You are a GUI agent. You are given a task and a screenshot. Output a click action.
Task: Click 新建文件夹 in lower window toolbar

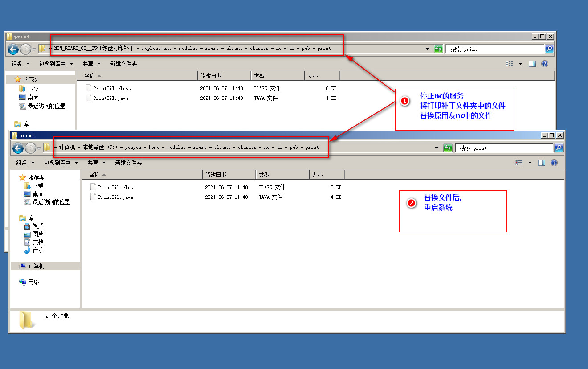point(128,163)
